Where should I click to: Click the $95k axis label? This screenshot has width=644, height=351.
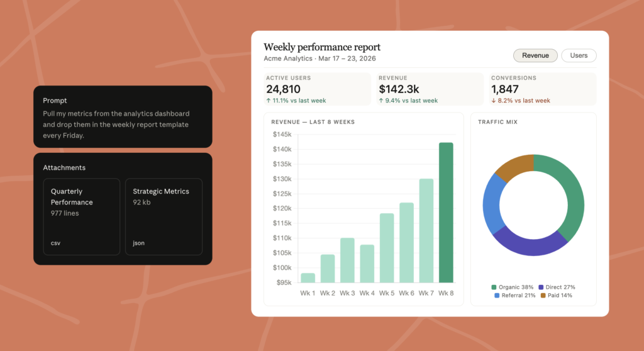(284, 282)
